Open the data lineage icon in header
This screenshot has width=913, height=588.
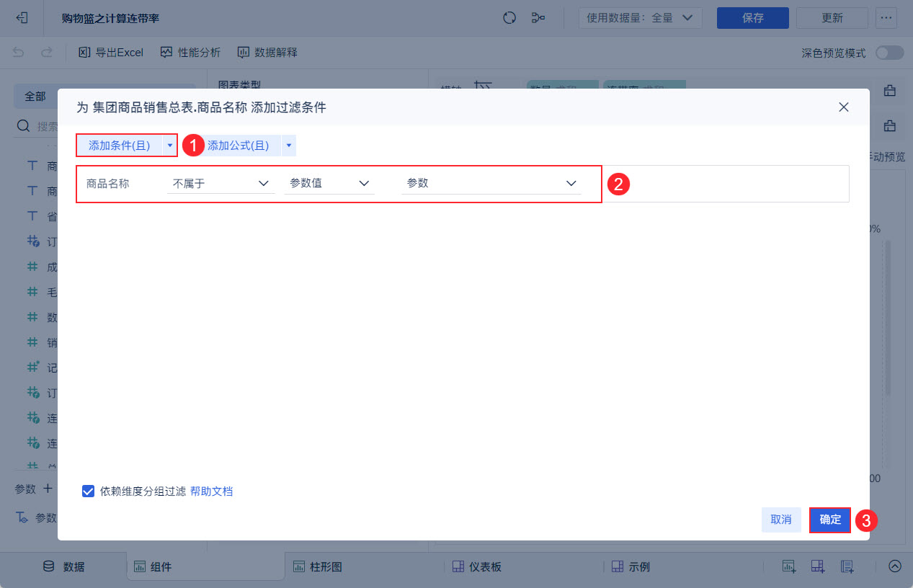tap(538, 18)
